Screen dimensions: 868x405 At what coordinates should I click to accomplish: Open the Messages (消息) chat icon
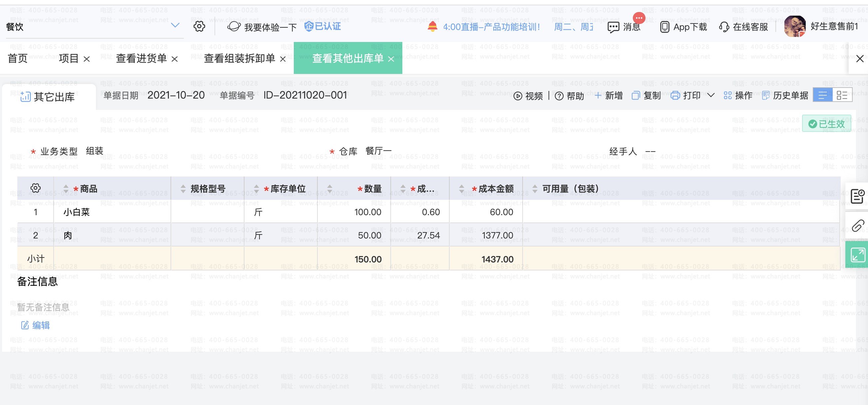613,27
